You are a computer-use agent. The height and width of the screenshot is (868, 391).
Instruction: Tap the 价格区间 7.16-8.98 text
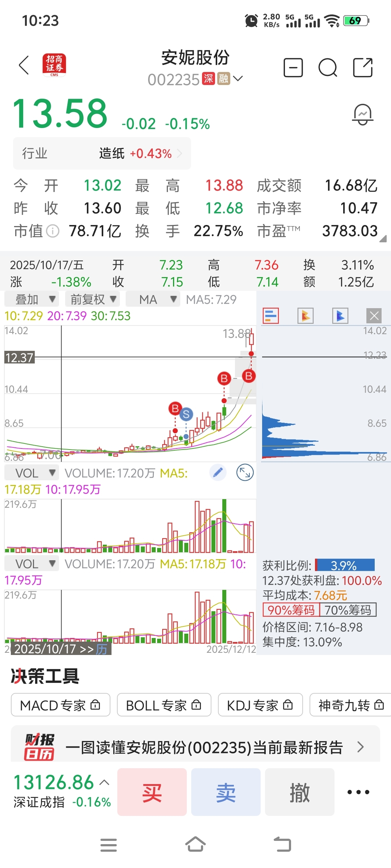point(312,627)
